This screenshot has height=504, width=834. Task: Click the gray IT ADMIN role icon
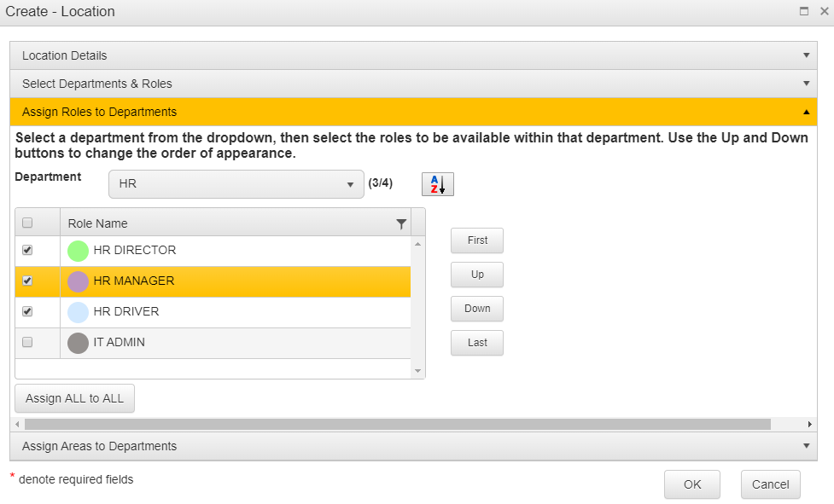tap(78, 343)
